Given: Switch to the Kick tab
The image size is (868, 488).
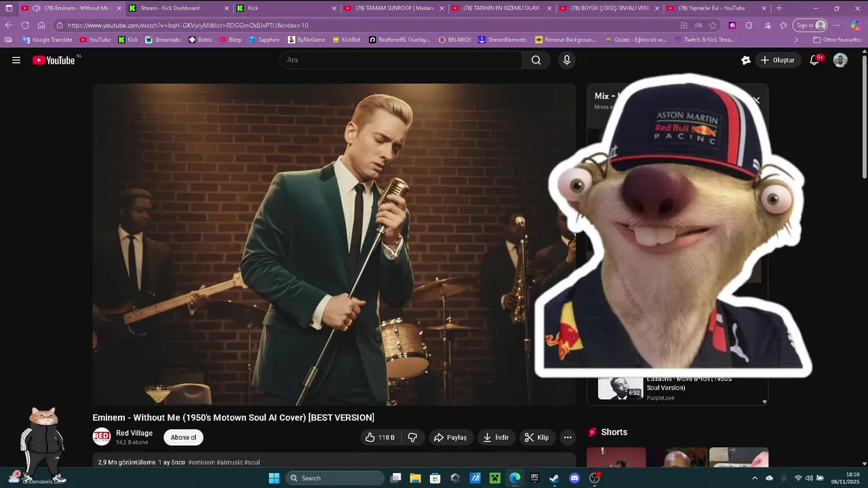Looking at the screenshot, I should [x=287, y=8].
